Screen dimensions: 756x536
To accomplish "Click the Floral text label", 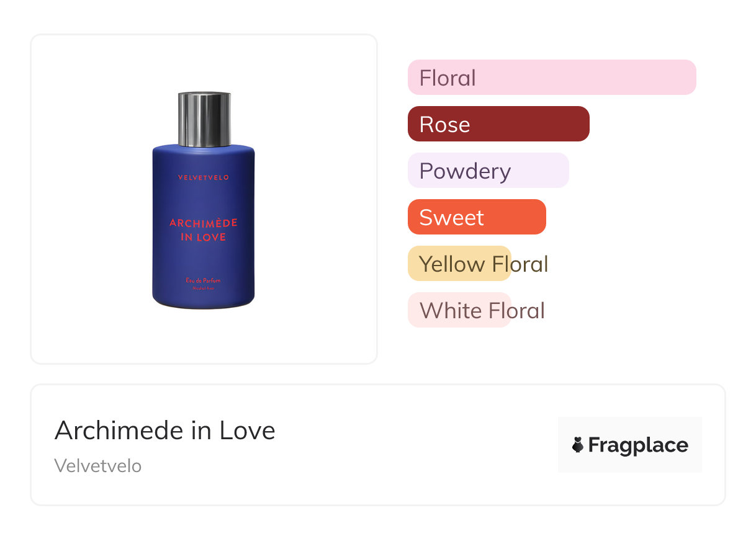I will tap(448, 78).
